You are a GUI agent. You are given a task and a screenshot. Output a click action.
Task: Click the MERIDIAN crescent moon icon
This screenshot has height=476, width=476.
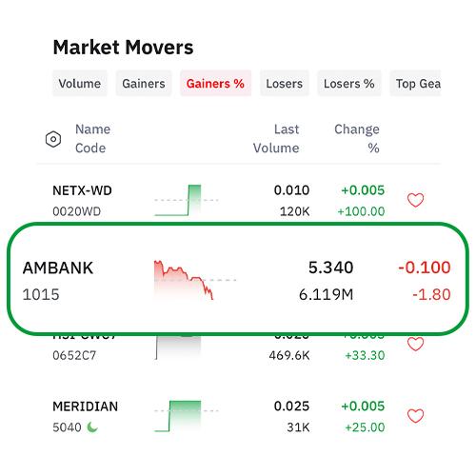(x=92, y=427)
